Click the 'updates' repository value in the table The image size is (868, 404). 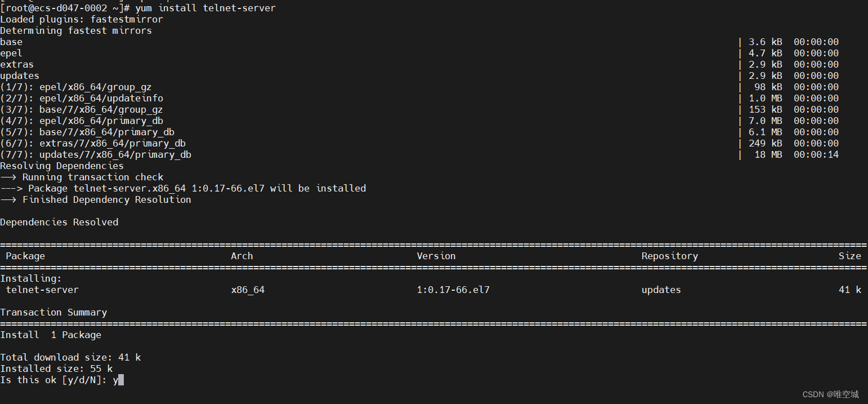point(661,290)
